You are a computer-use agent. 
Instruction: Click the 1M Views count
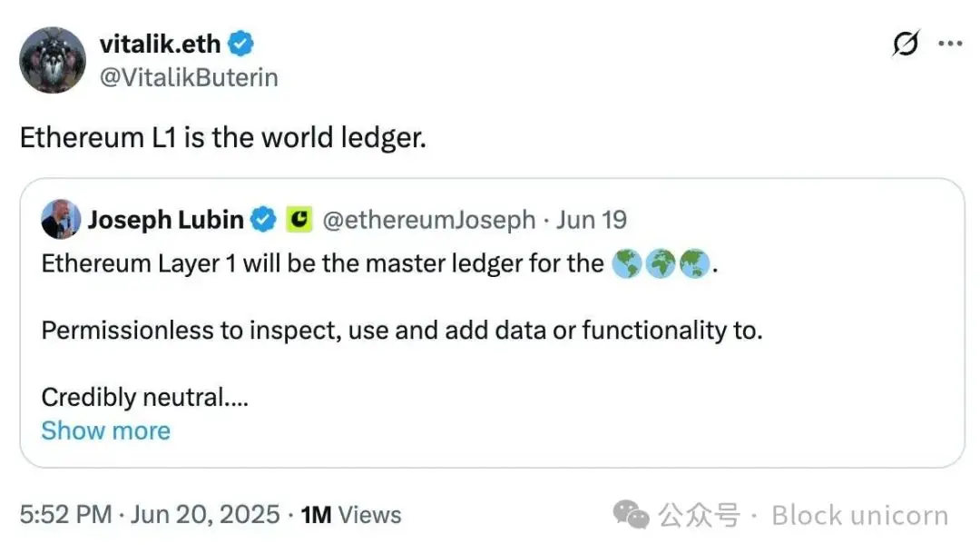pos(350,515)
